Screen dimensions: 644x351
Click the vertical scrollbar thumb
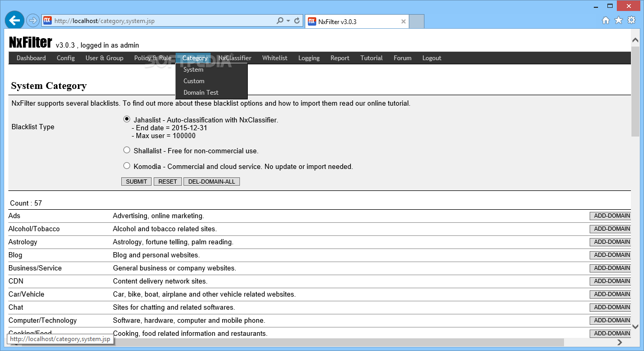pyautogui.click(x=635, y=92)
